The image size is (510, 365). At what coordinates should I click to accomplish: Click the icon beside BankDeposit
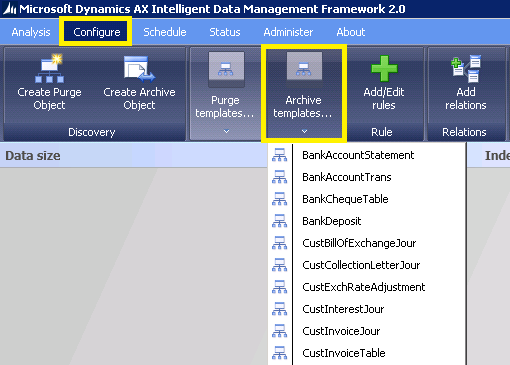click(x=279, y=221)
